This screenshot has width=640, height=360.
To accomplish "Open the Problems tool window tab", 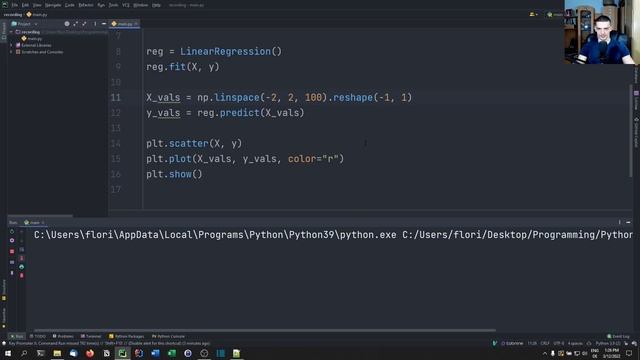I will click(x=63, y=336).
